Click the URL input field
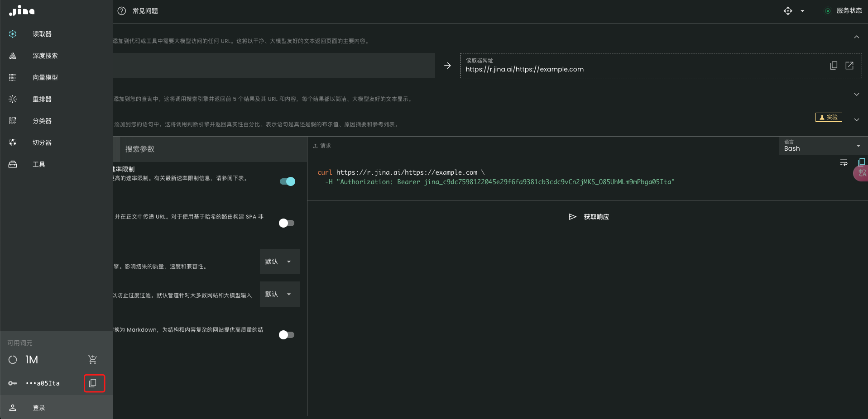Viewport: 868px width, 419px height. click(x=274, y=66)
